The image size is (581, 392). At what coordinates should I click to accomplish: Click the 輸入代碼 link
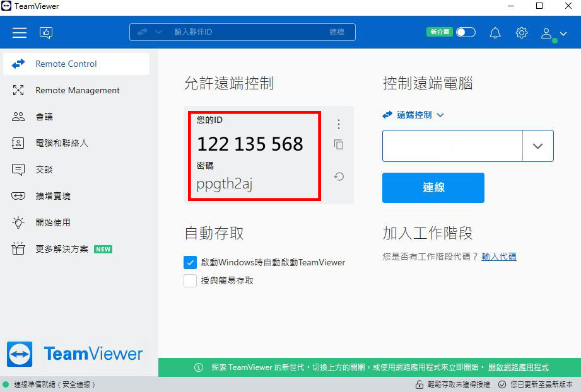coord(499,257)
